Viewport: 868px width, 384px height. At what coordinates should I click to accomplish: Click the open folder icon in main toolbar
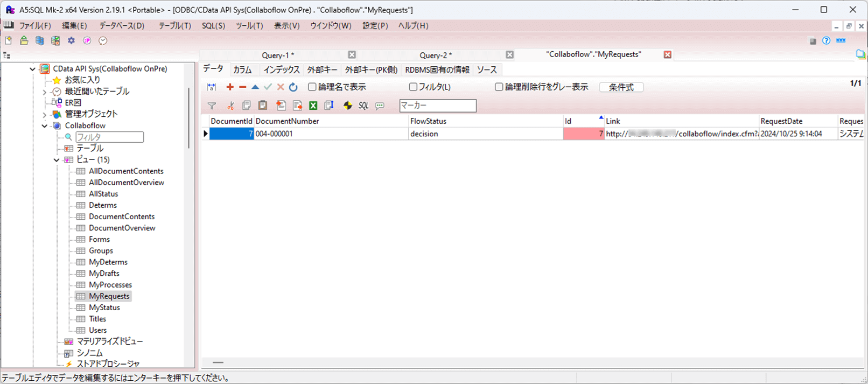point(24,40)
